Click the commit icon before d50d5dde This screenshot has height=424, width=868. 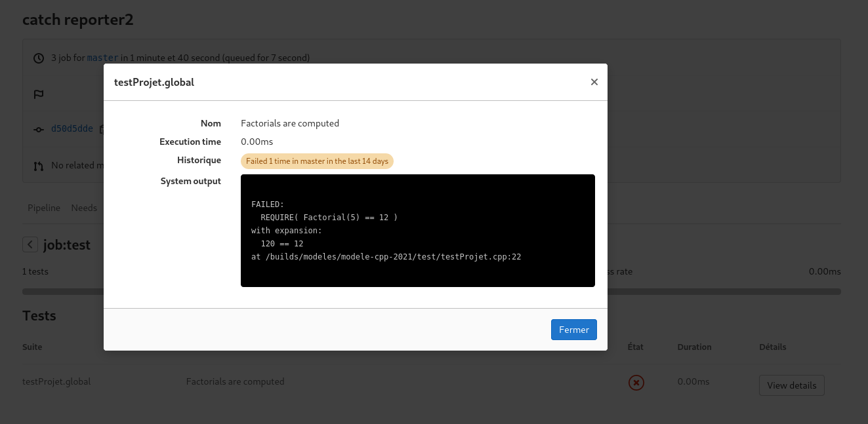point(39,129)
